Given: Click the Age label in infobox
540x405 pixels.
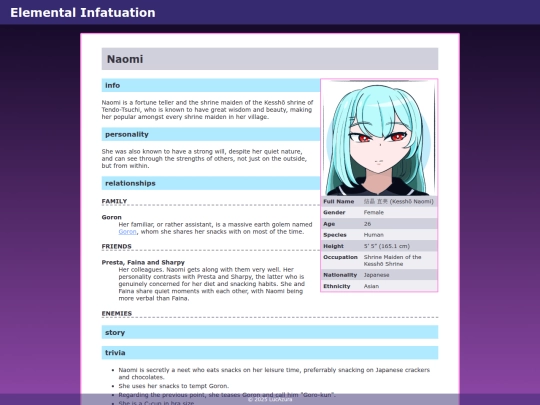Looking at the screenshot, I should tap(329, 224).
